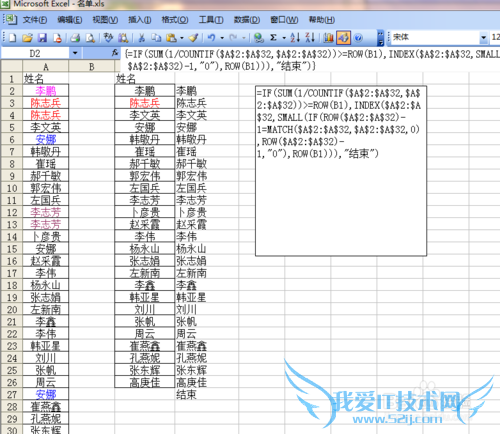
Task: Sort ascending with the A-Z icon
Action: click(x=295, y=38)
